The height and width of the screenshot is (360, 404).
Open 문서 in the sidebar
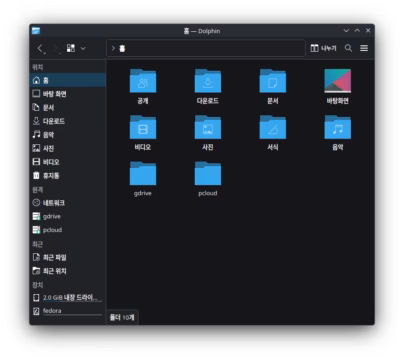coord(68,108)
